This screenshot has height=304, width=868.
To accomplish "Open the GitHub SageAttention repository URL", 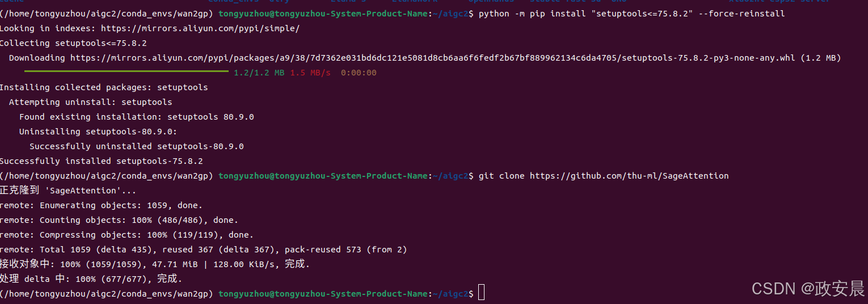I will point(629,176).
